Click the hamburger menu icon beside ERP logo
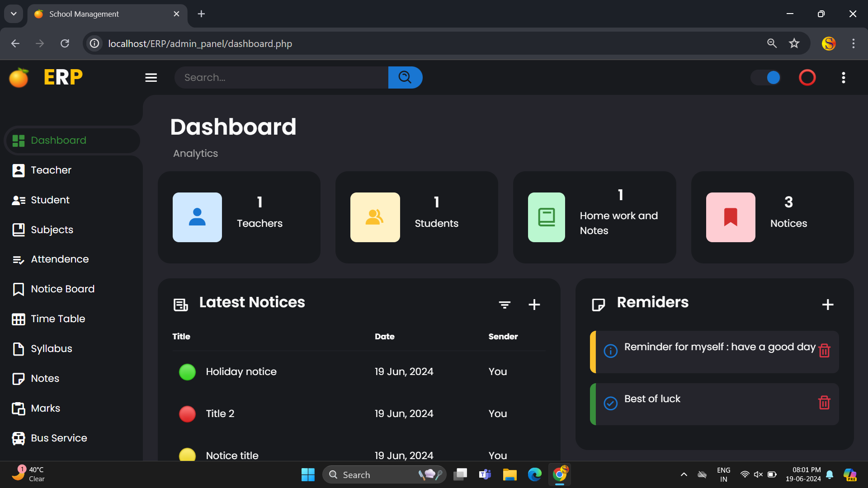The height and width of the screenshot is (488, 868). coord(151,78)
